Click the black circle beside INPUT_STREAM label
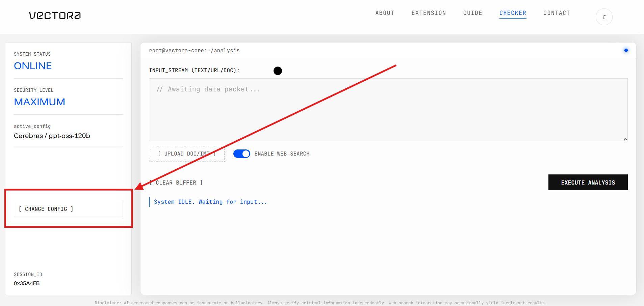Viewport: 644px width, 306px height. pyautogui.click(x=278, y=71)
